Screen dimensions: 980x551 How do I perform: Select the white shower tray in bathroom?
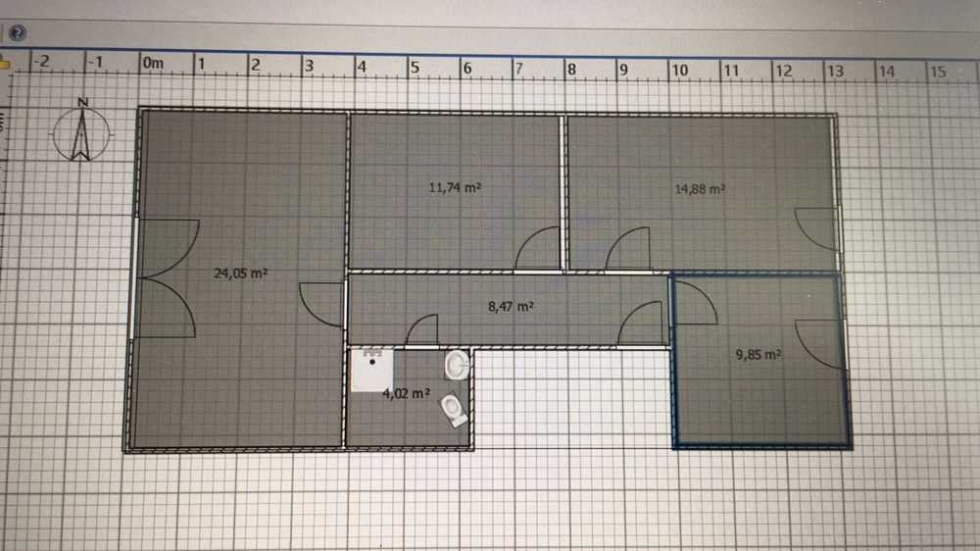(x=371, y=369)
